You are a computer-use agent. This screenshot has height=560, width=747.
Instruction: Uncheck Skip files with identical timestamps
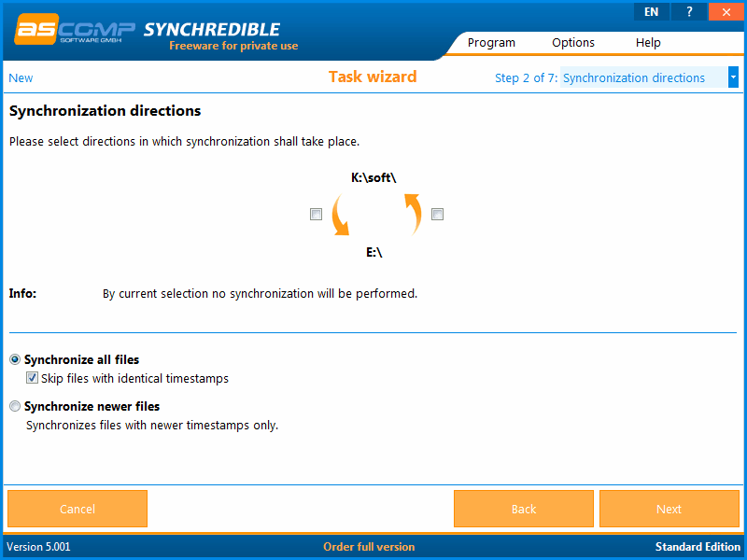(32, 378)
